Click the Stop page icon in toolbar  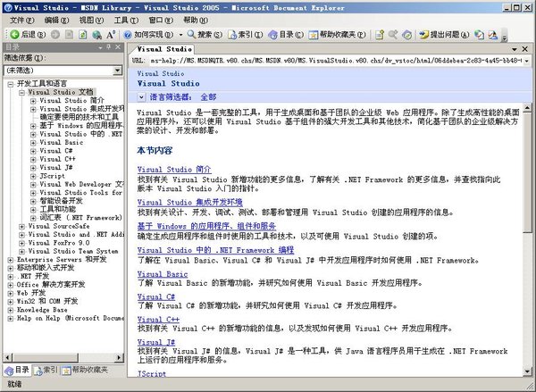tap(69, 34)
